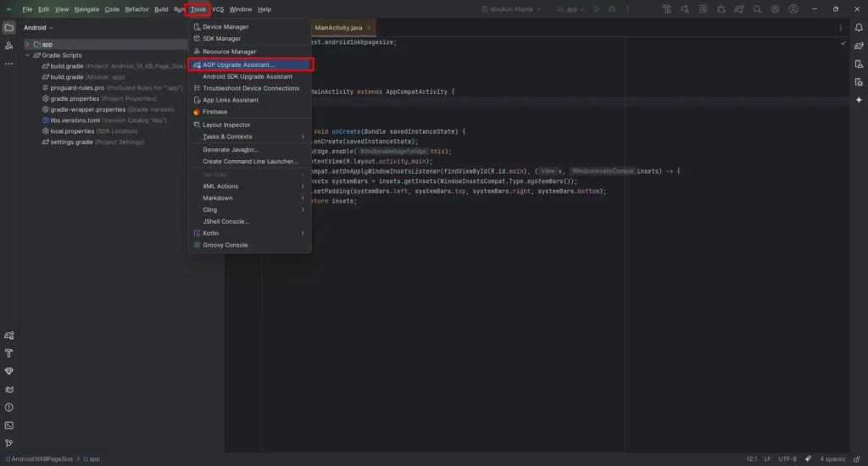Expand the Markdown submenu
868x466 pixels.
pyautogui.click(x=250, y=198)
